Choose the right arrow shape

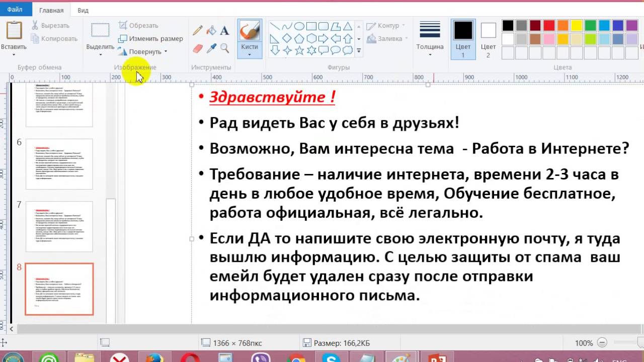click(x=324, y=39)
